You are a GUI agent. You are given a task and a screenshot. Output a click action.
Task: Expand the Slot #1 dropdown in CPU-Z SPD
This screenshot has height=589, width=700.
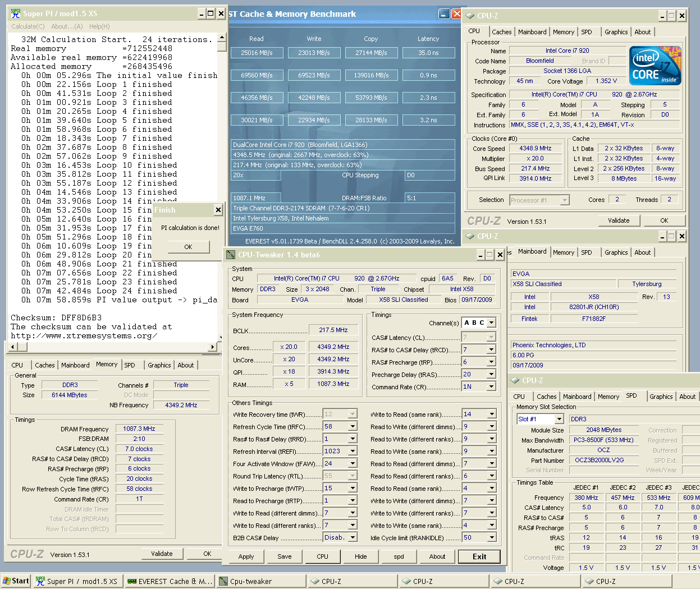pos(559,419)
